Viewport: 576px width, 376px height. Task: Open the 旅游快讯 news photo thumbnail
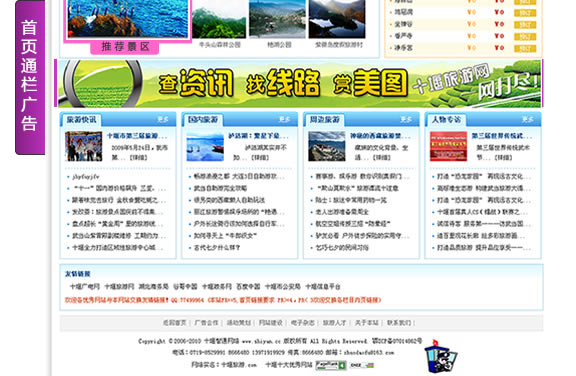(x=84, y=147)
